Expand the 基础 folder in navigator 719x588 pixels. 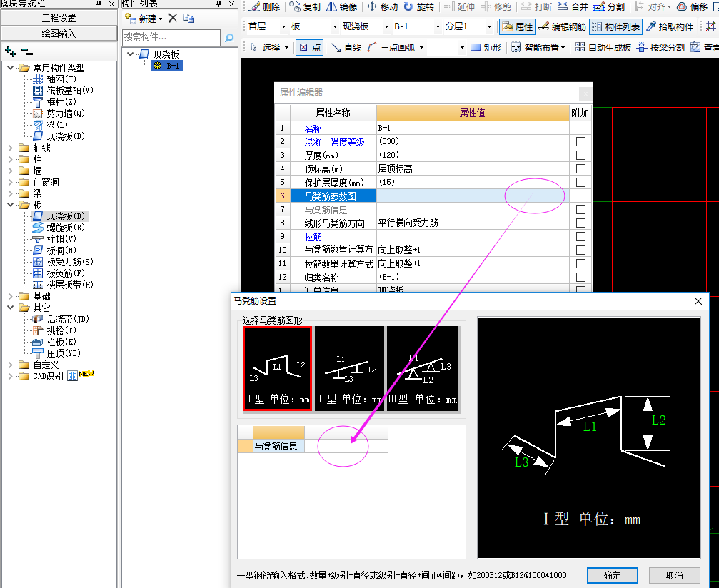[10, 296]
